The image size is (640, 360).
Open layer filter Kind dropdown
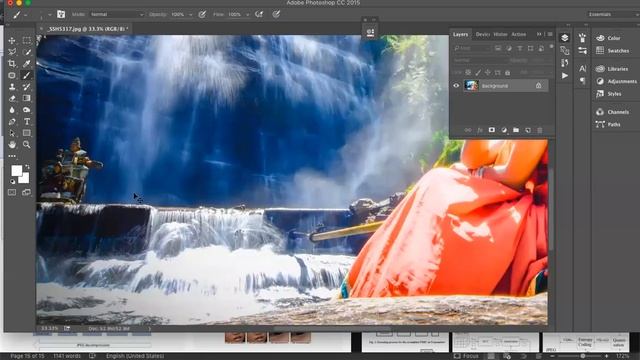point(471,48)
